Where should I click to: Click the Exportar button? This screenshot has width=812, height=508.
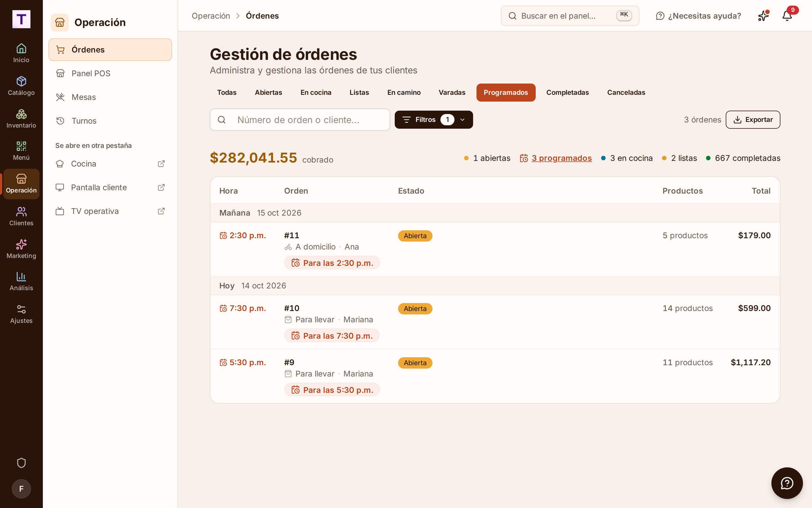click(753, 120)
